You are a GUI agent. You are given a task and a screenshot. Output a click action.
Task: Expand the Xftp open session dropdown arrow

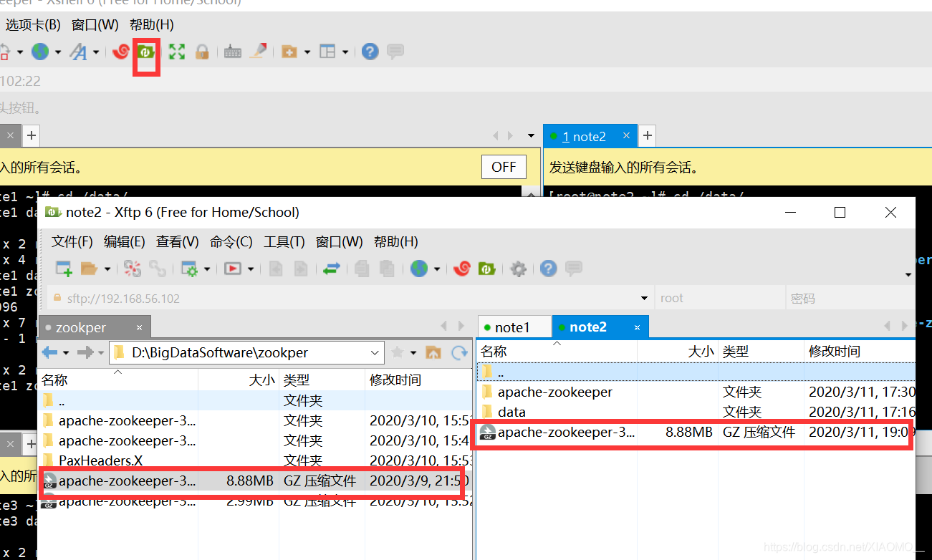[107, 269]
